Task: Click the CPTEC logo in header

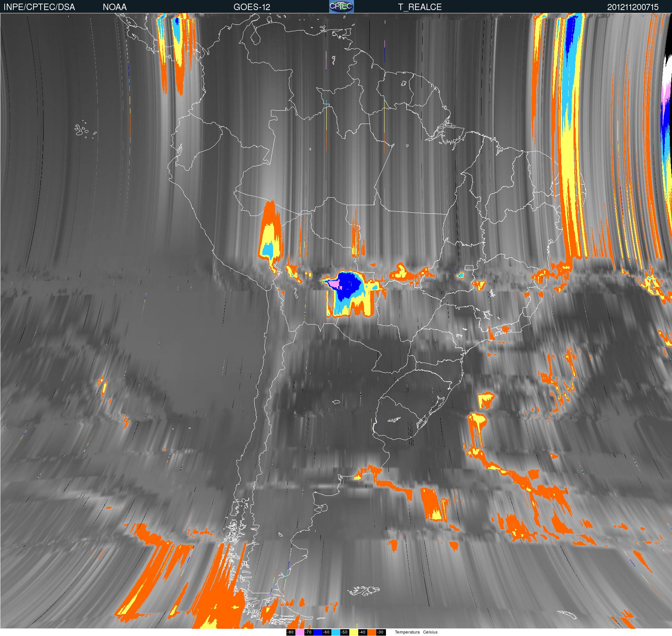Action: (341, 6)
